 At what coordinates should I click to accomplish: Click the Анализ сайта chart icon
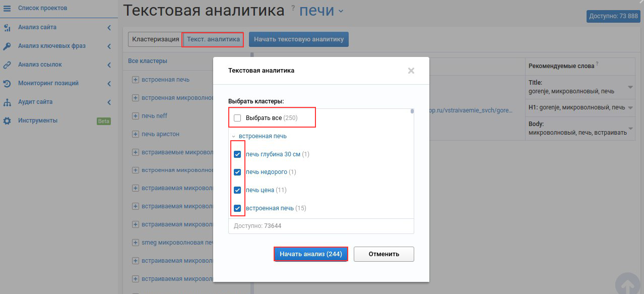[7, 27]
